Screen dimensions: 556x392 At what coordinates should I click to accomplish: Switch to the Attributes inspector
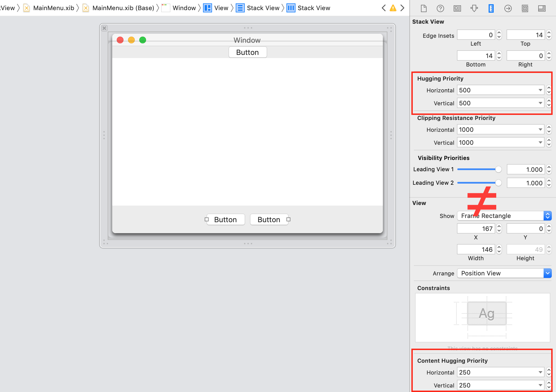coord(474,8)
